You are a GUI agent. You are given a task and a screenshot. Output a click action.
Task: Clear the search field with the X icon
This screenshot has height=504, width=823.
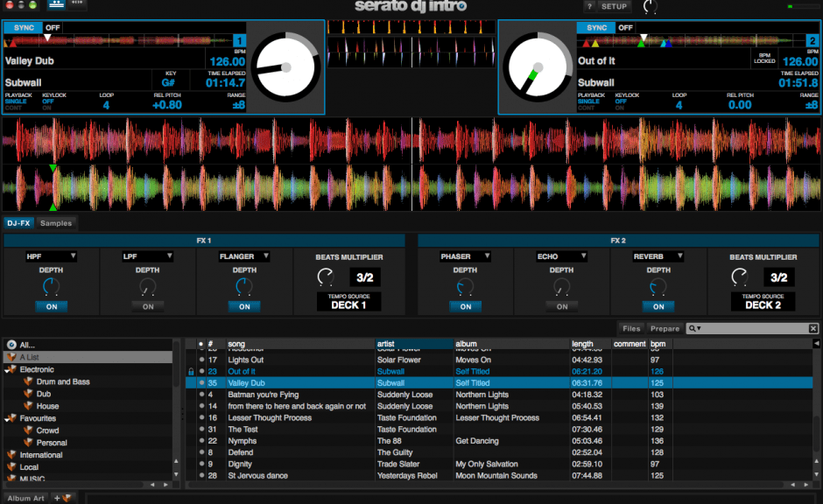[x=813, y=328]
